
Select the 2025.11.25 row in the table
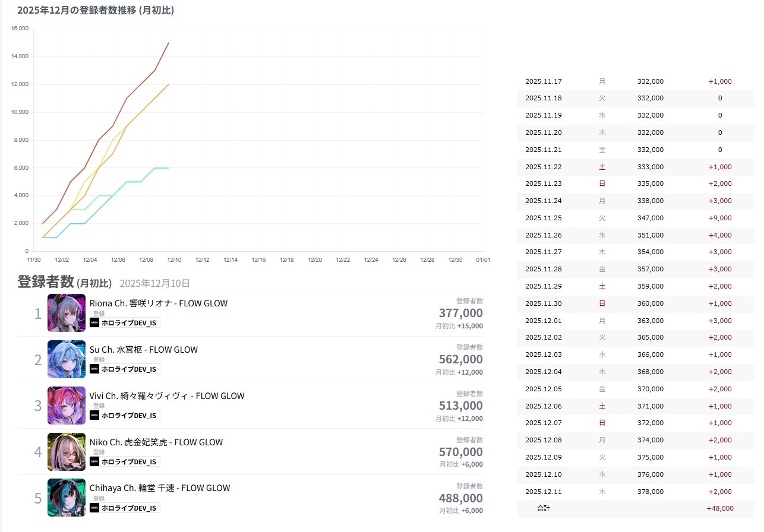pyautogui.click(x=634, y=218)
